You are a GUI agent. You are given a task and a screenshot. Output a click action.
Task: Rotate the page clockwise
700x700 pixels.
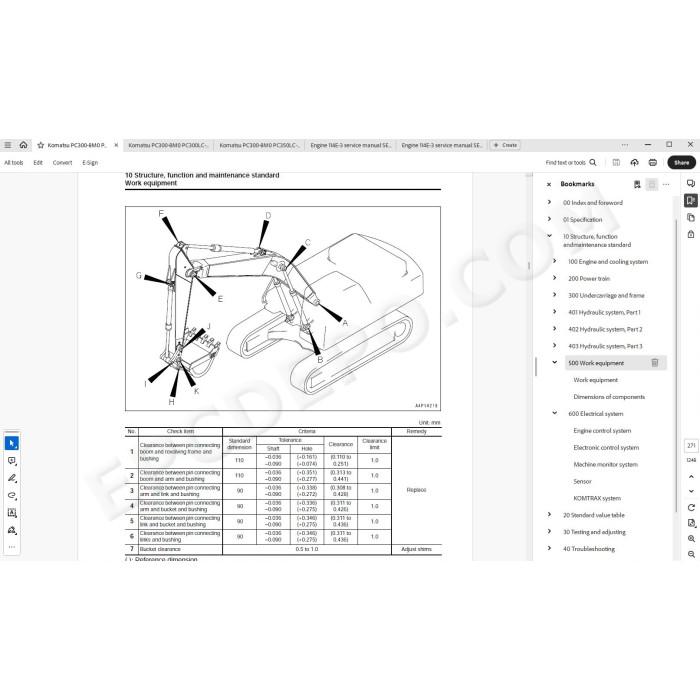click(x=691, y=508)
